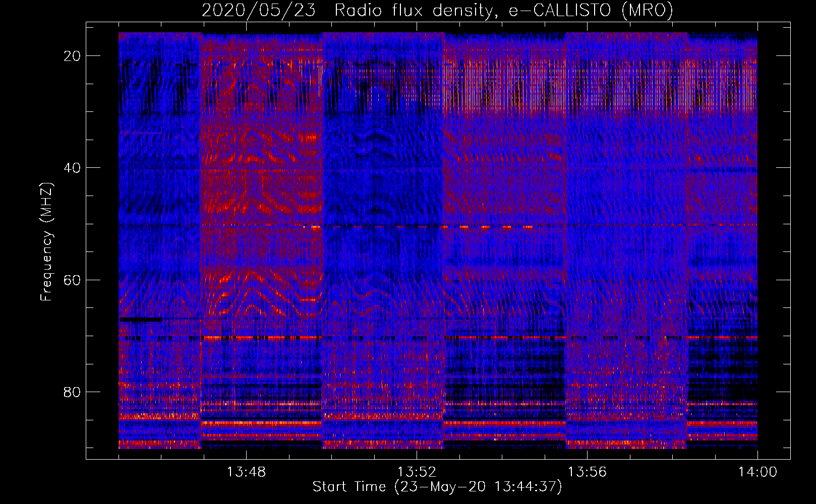Click the 40 MHz frequency tick label
Image resolution: width=816 pixels, height=504 pixels.
click(x=72, y=168)
